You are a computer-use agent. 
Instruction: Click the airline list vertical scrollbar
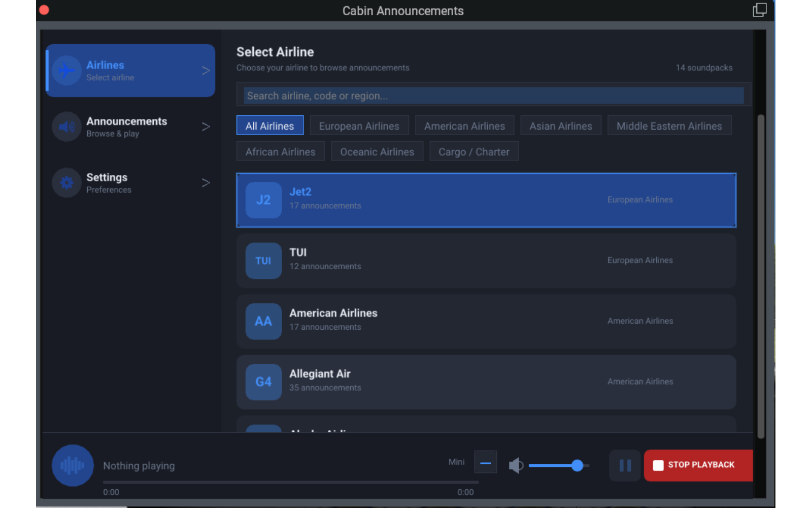point(761,277)
